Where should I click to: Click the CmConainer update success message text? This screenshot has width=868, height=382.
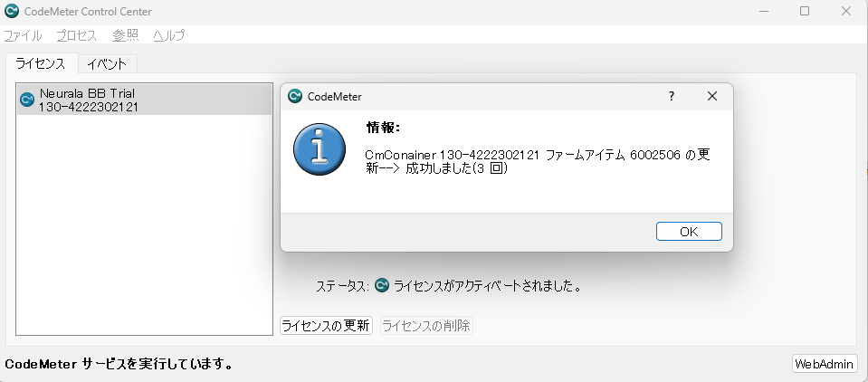(538, 162)
